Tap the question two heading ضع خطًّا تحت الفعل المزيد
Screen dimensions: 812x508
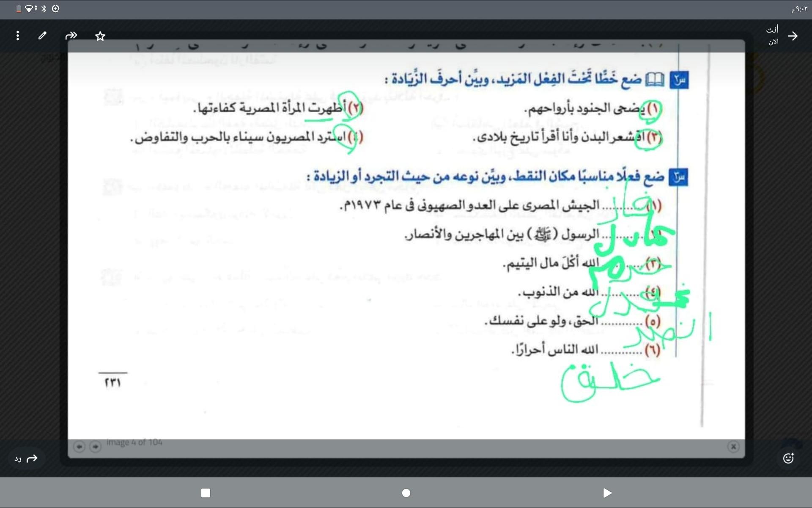(513, 79)
